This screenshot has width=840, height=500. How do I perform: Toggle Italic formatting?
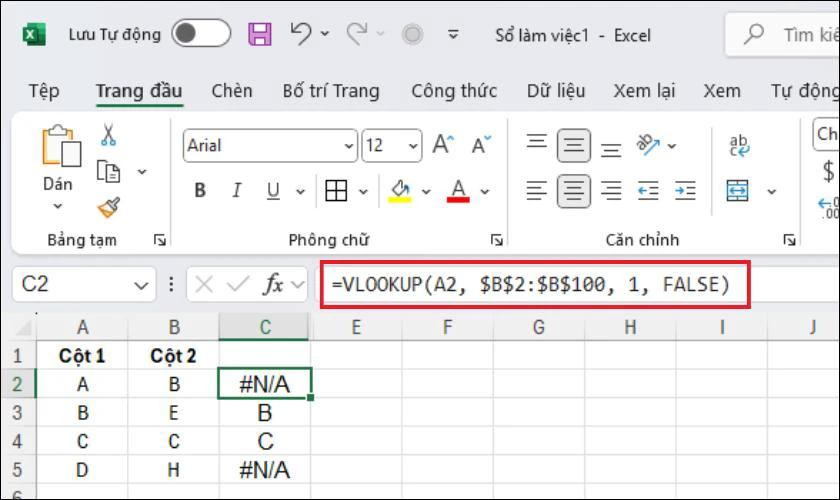(x=236, y=190)
